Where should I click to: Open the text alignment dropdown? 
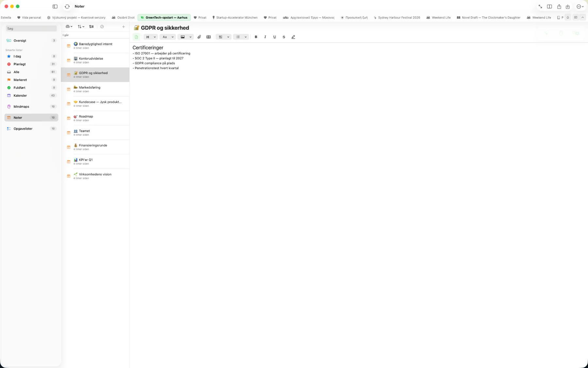pyautogui.click(x=224, y=37)
